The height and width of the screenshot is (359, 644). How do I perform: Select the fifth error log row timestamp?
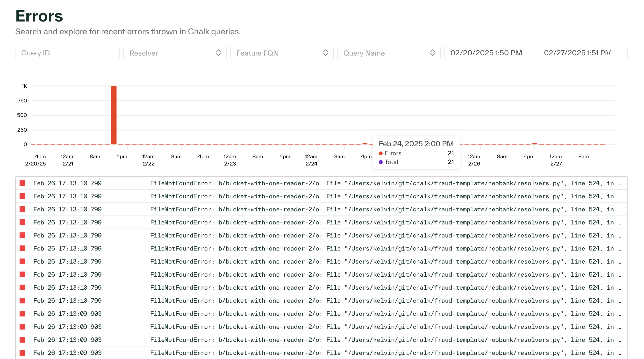67,236
